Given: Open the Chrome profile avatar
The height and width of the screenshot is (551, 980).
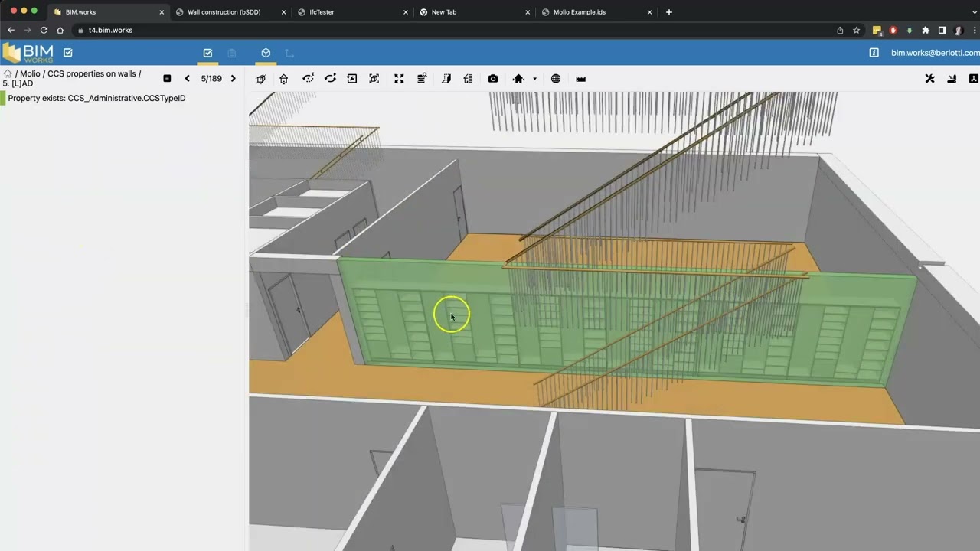Looking at the screenshot, I should pos(959,30).
